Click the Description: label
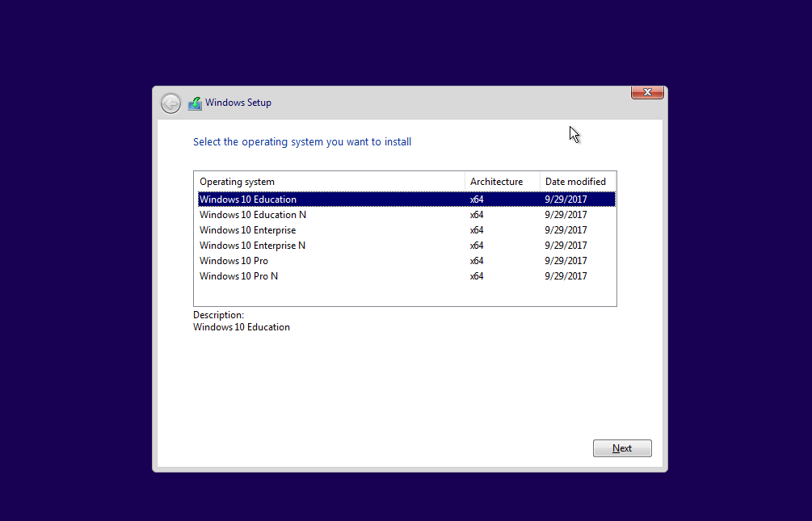Screen dimensions: 812x521 (218, 315)
